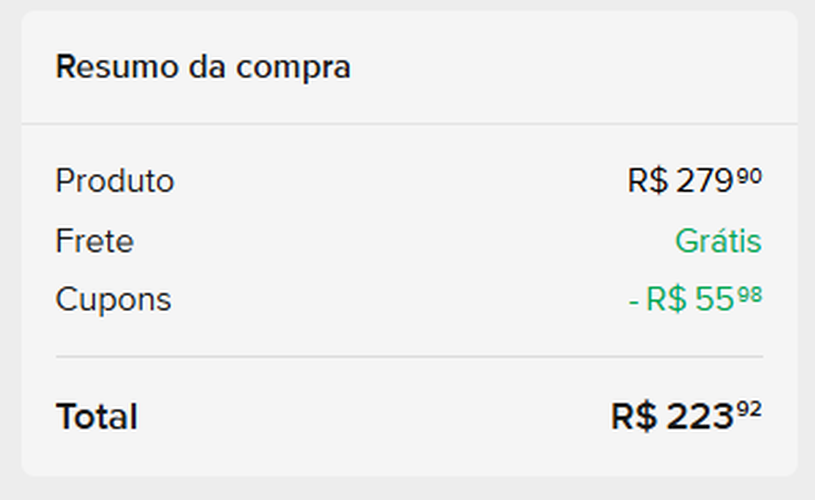Click the "R$" symbol in product price
Screen dimensions: 815x500
point(647,181)
